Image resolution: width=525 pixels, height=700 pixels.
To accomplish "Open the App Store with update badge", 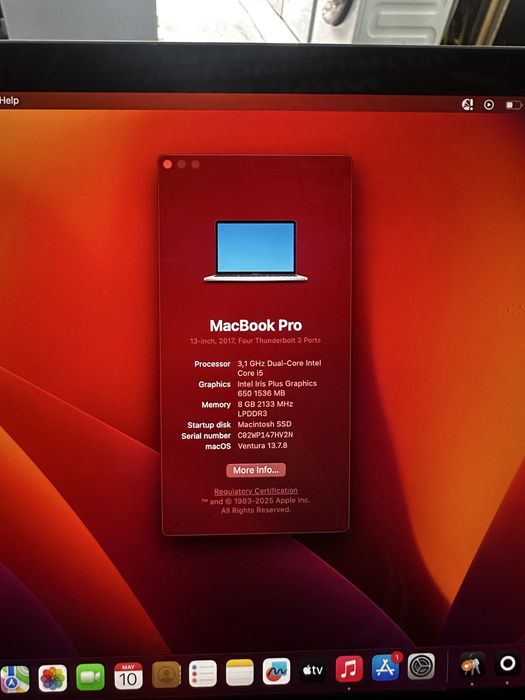I will [386, 667].
